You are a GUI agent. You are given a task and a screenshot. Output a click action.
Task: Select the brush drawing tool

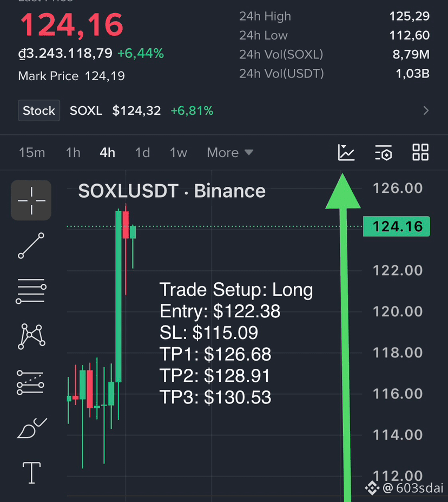[32, 428]
